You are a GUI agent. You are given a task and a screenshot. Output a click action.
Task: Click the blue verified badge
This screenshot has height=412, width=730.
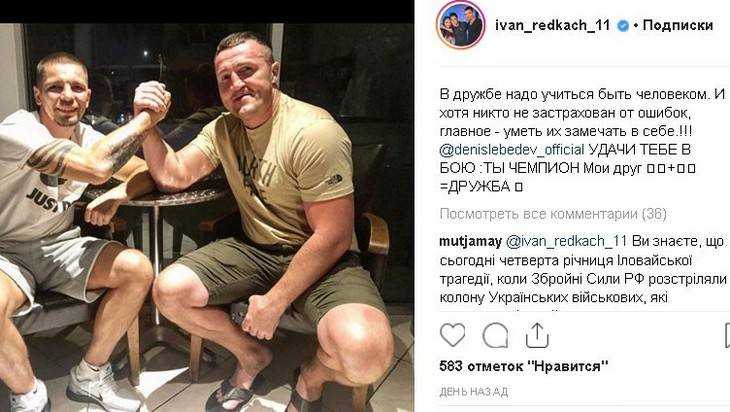622,26
